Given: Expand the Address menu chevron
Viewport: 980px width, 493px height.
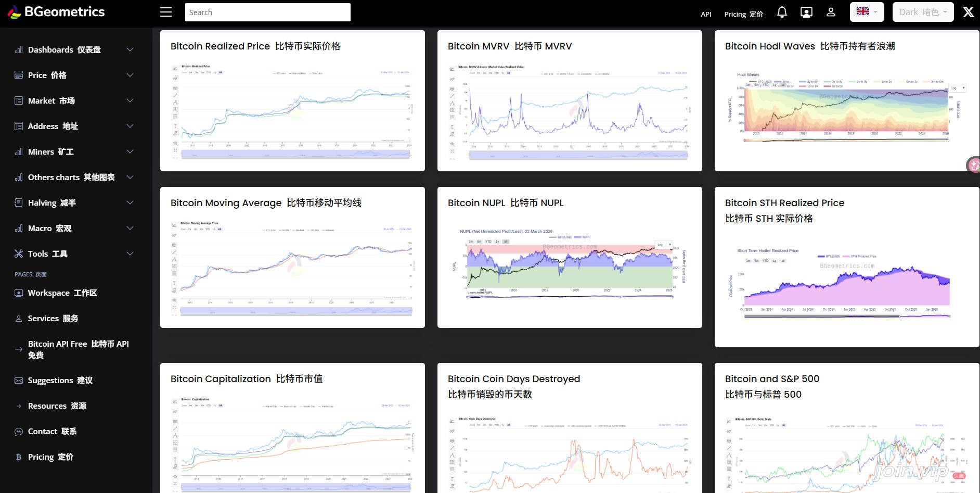Looking at the screenshot, I should (130, 126).
